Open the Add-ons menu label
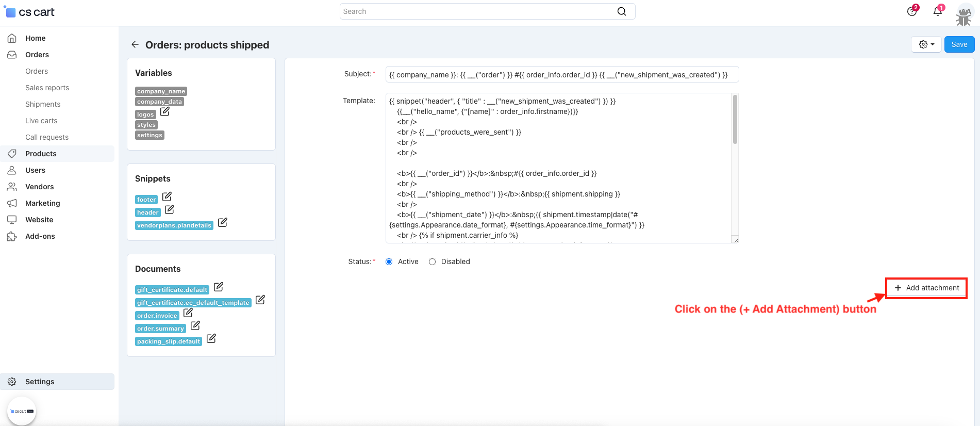980x426 pixels. pos(40,236)
